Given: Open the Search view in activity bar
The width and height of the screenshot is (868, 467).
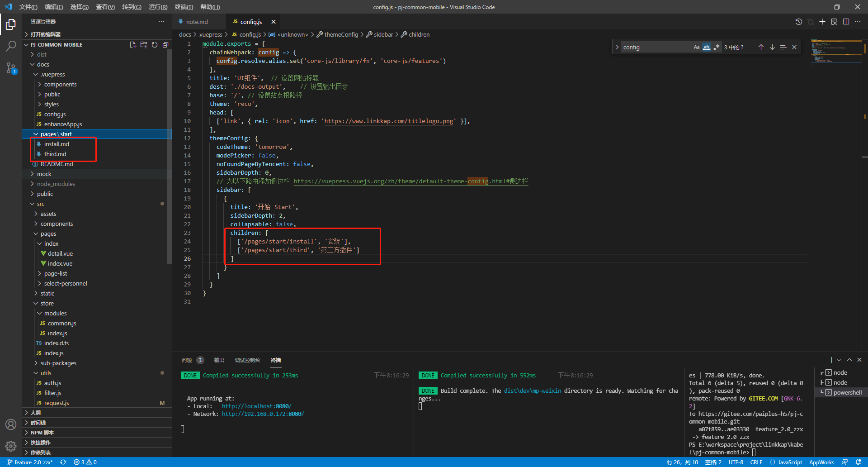Looking at the screenshot, I should click(11, 46).
